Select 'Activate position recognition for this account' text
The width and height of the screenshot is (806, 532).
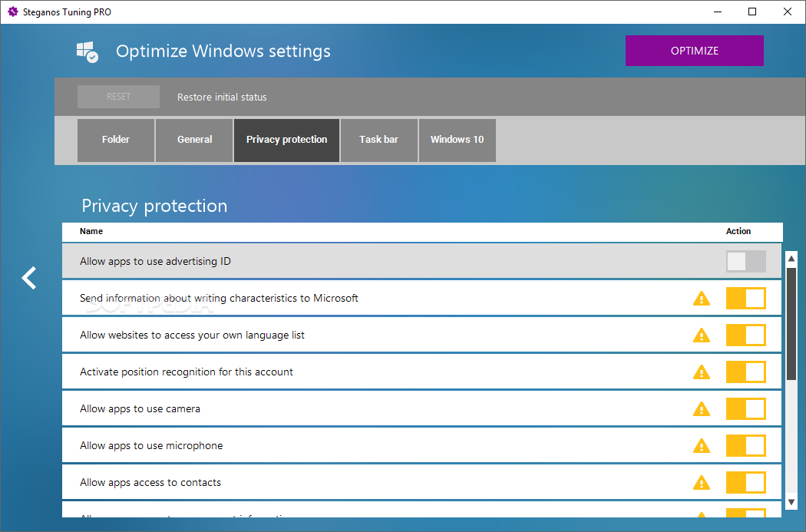[186, 372]
